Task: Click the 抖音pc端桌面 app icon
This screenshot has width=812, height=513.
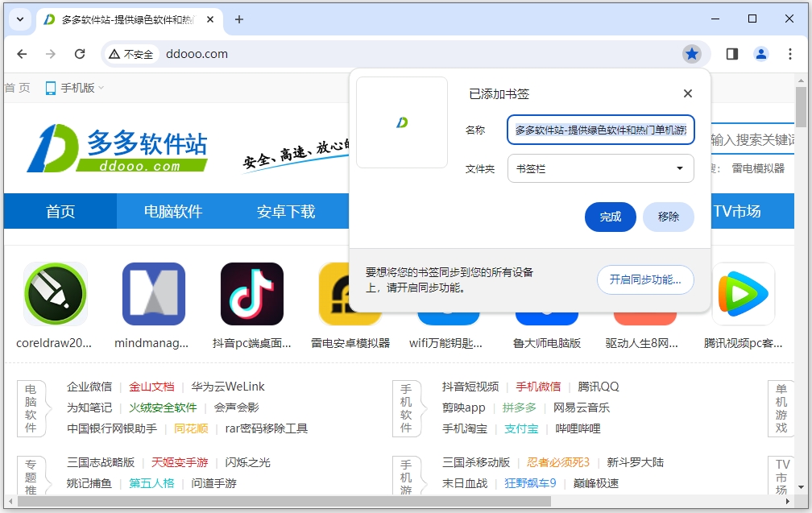Action: tap(252, 294)
